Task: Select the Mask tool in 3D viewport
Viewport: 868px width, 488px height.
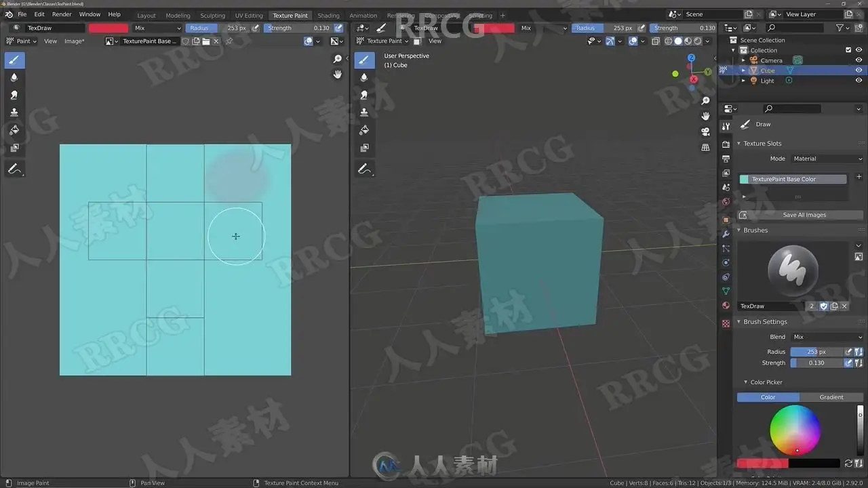Action: coord(364,147)
